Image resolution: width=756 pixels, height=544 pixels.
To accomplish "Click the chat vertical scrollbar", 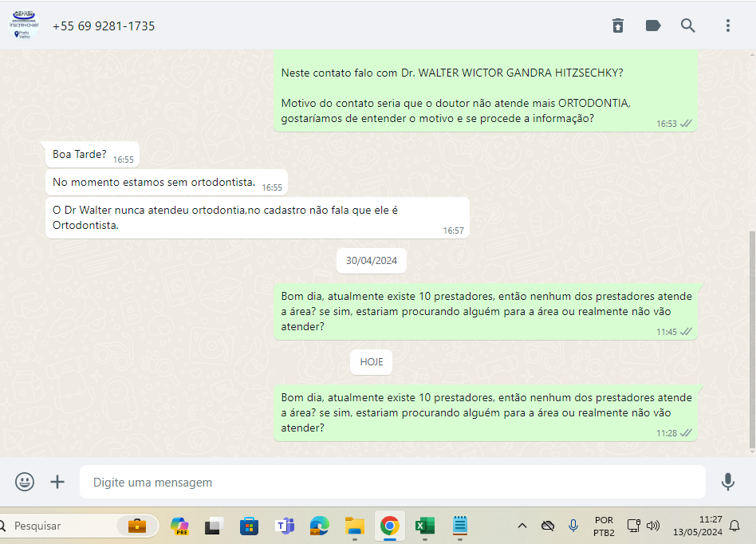I will (x=752, y=341).
